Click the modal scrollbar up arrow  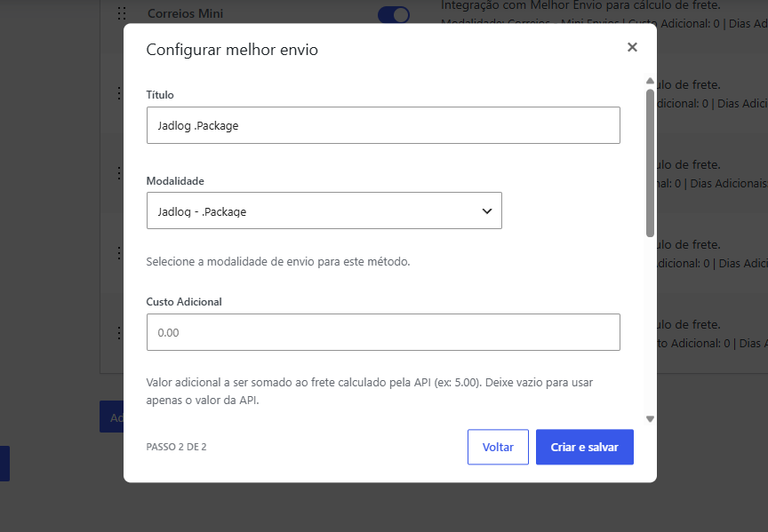[650, 81]
